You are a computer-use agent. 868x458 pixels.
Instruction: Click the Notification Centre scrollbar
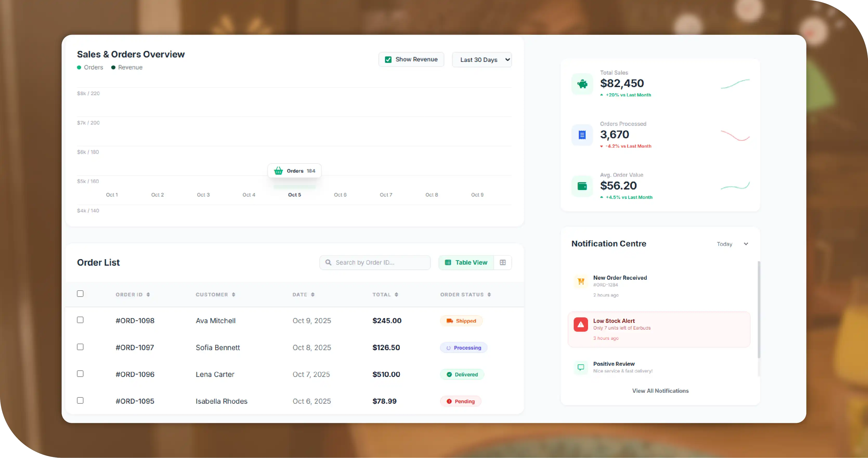[759, 309]
